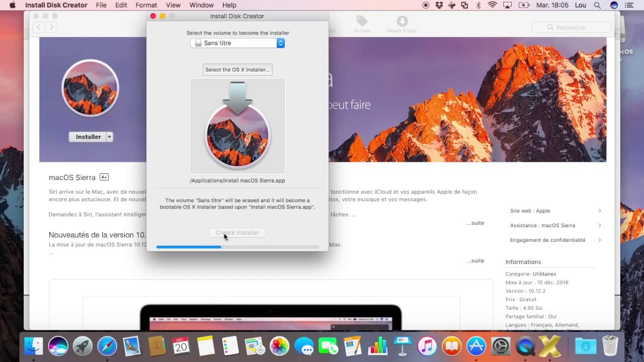Open Bluetooth status in menu bar
Screen dimensions: 644x362
click(478, 5)
